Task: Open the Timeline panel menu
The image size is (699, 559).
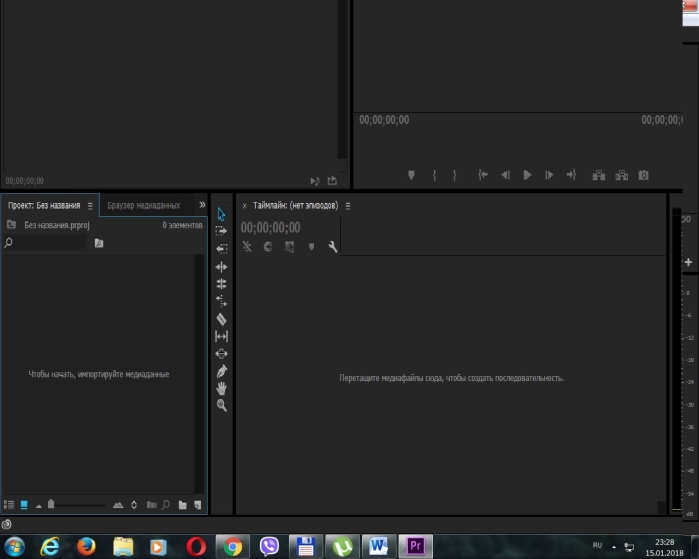Action: coord(348,206)
